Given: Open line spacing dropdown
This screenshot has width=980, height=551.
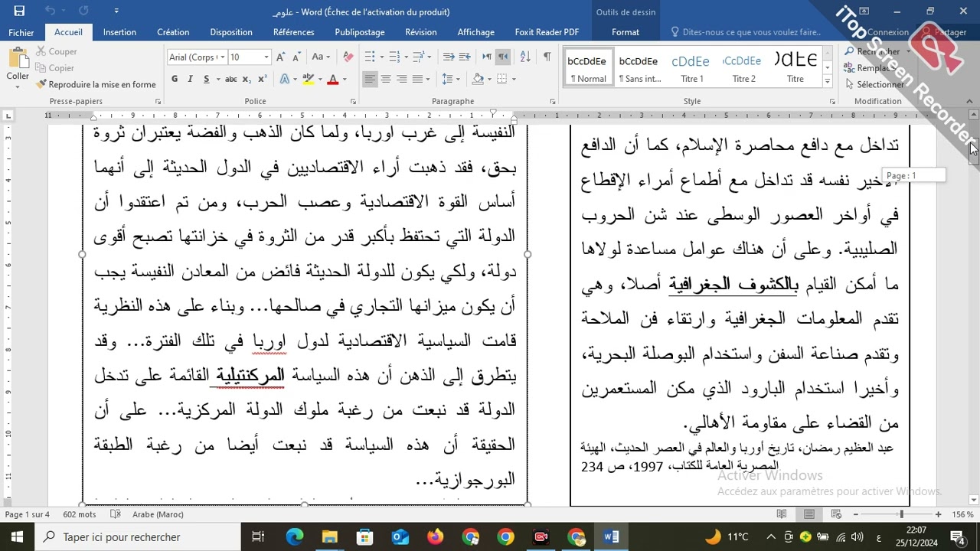Looking at the screenshot, I should click(451, 79).
